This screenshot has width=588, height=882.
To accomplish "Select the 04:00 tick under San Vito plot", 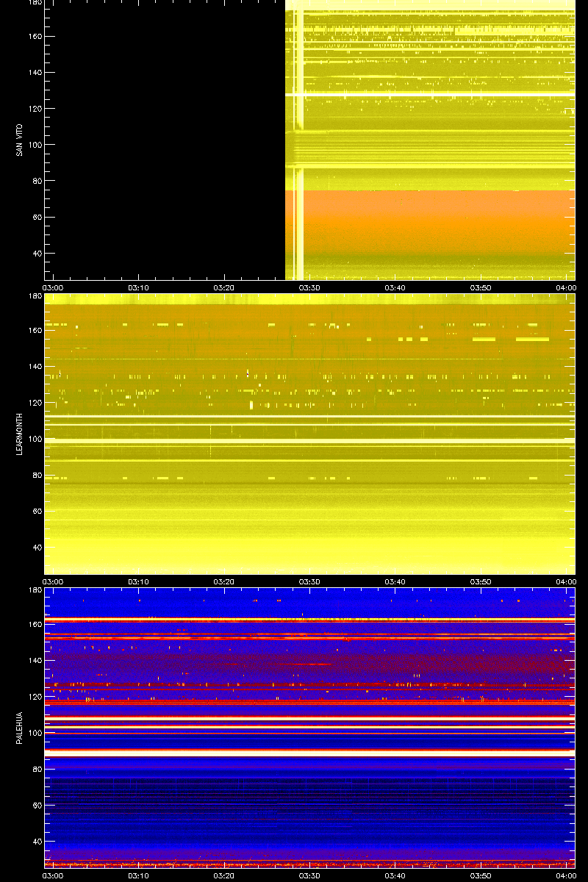I will (x=566, y=287).
